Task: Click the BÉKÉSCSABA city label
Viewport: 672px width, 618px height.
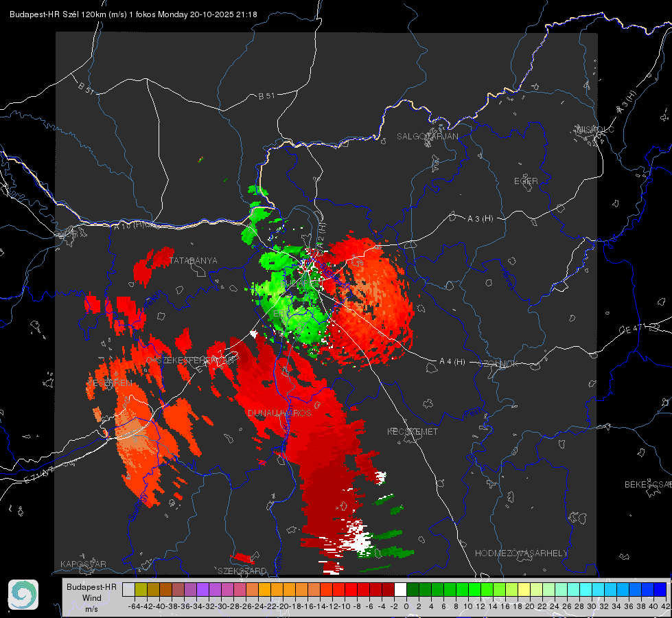Action: coord(648,485)
